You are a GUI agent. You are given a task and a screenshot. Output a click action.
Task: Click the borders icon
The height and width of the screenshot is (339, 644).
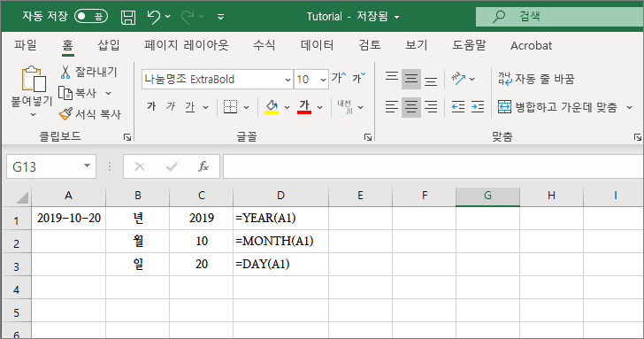(x=230, y=107)
